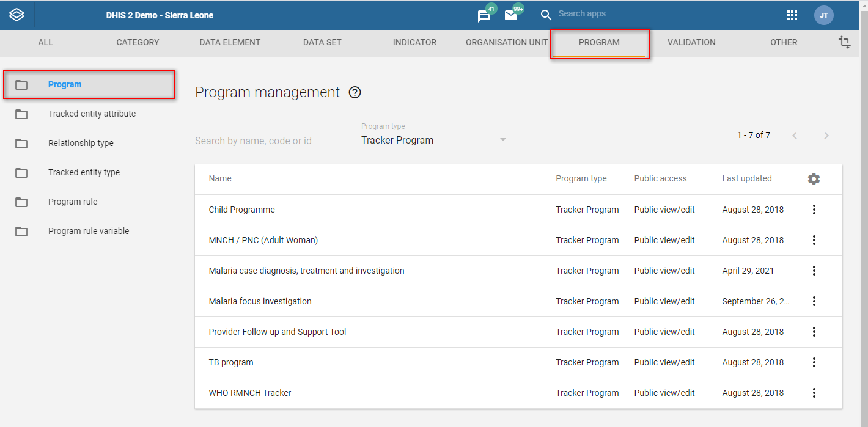868x427 pixels.
Task: Open the apps grid menu icon
Action: click(x=792, y=15)
